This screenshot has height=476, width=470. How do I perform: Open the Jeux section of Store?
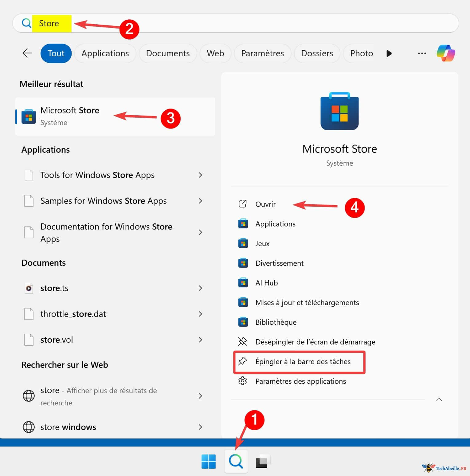262,244
